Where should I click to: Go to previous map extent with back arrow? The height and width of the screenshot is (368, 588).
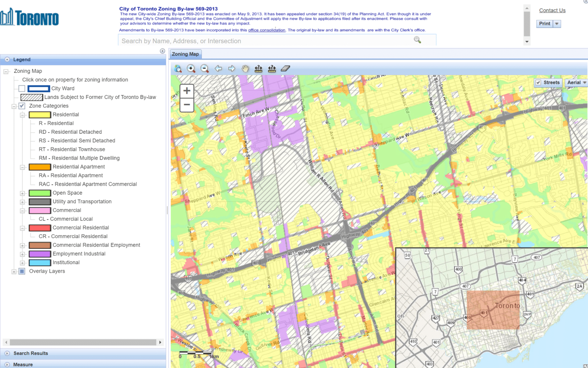218,69
